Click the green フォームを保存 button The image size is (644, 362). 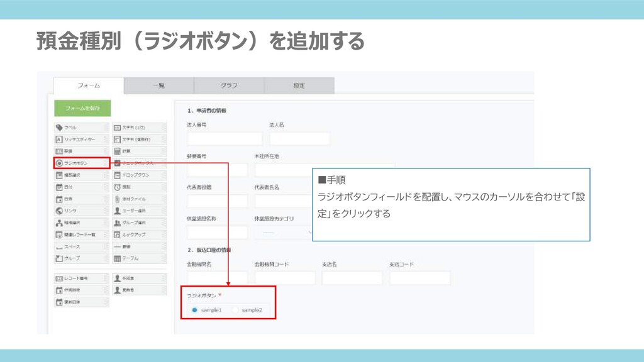pyautogui.click(x=82, y=108)
